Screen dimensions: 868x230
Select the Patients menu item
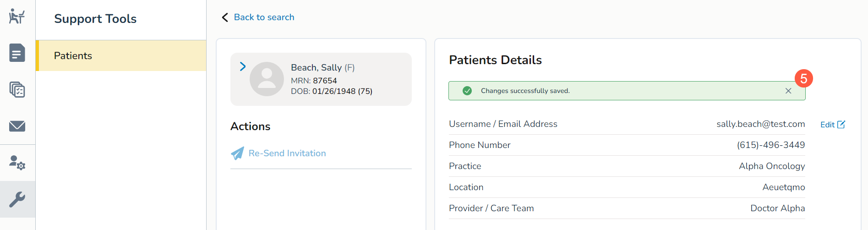(x=121, y=55)
